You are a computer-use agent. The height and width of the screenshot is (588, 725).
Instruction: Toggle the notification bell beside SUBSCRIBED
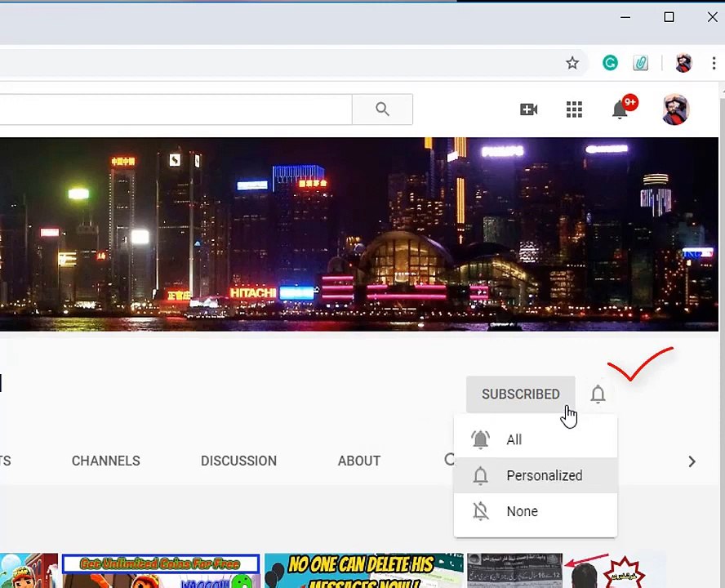pyautogui.click(x=598, y=394)
